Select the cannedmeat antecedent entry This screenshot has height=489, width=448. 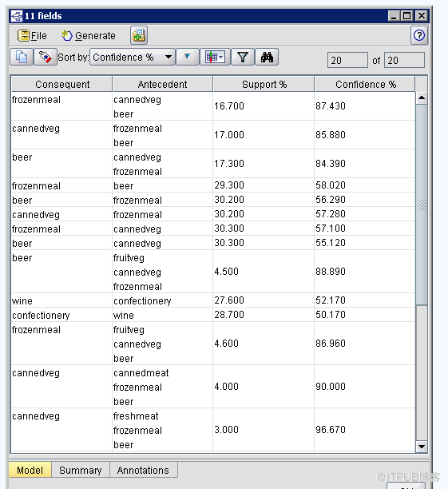tap(141, 373)
